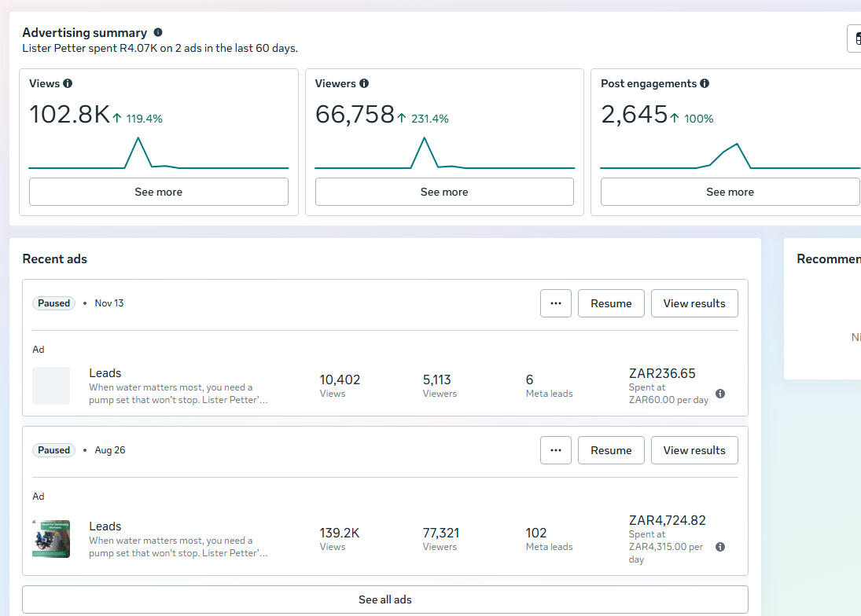This screenshot has width=861, height=616.
Task: Click the Post engagements info icon
Action: [x=705, y=83]
